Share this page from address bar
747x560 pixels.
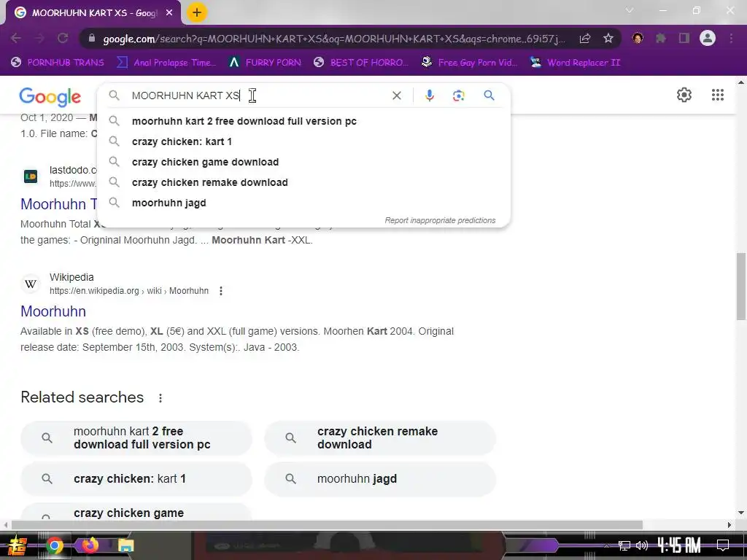585,38
